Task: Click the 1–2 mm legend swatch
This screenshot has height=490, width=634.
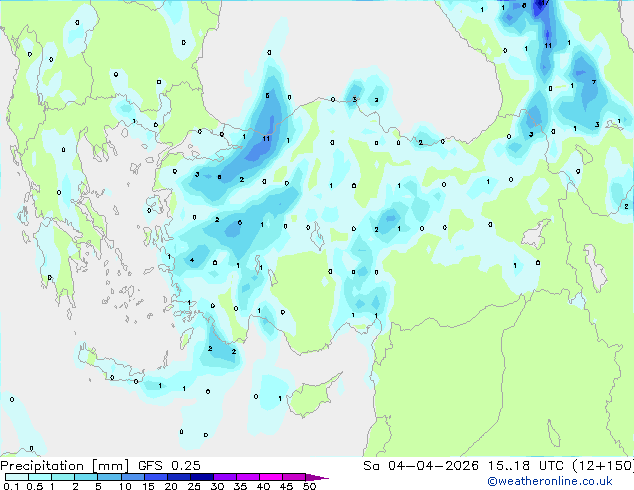Action: pos(63,477)
